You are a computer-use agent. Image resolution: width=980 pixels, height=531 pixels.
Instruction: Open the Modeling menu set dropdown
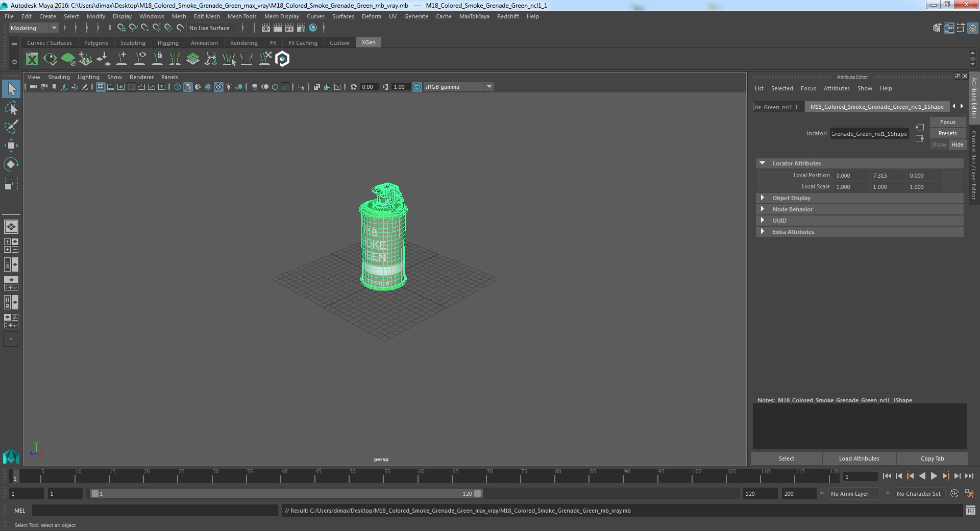34,28
